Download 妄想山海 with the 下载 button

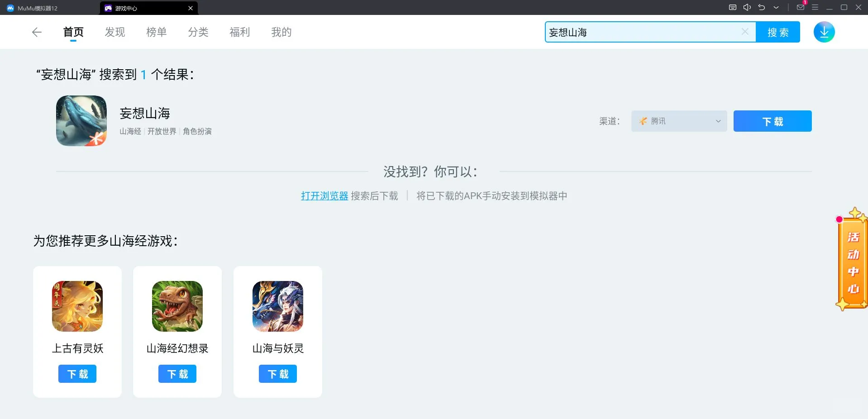(772, 121)
